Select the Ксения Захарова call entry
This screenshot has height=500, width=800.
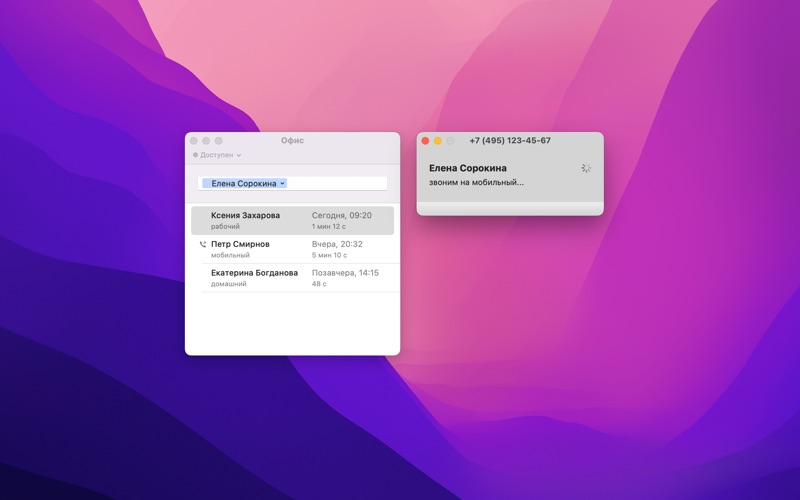pos(292,220)
